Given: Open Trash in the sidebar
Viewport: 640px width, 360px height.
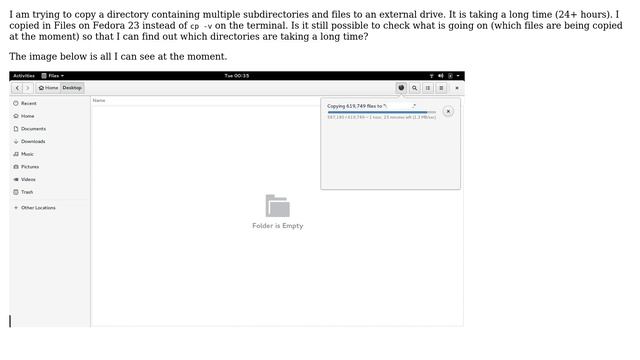Looking at the screenshot, I should (x=49, y=192).
